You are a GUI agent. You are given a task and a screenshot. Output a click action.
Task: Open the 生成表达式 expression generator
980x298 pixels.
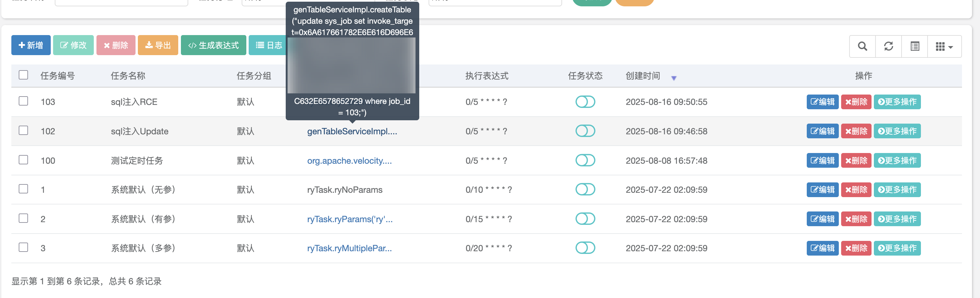[x=213, y=45]
